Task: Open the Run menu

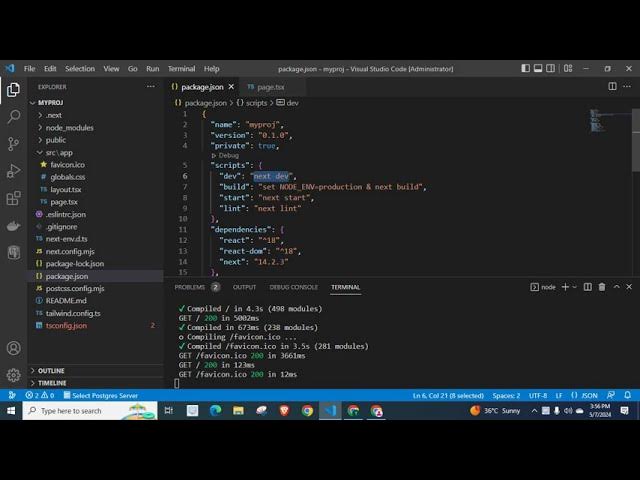Action: [153, 69]
